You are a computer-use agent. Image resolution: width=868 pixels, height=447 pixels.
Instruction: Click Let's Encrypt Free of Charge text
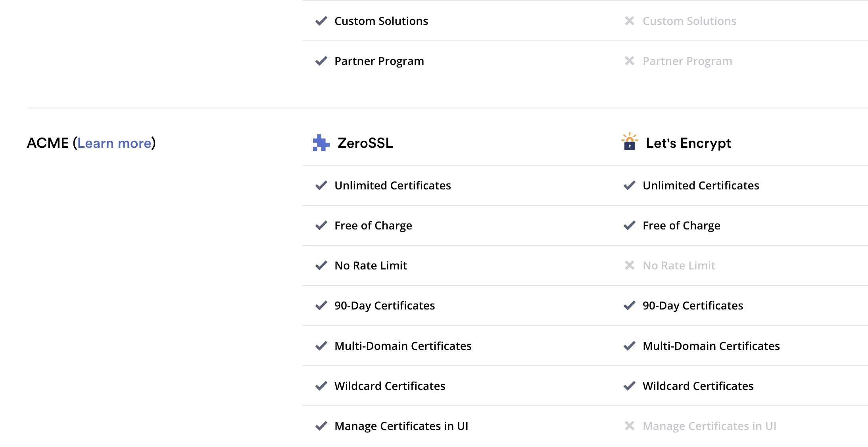point(681,225)
